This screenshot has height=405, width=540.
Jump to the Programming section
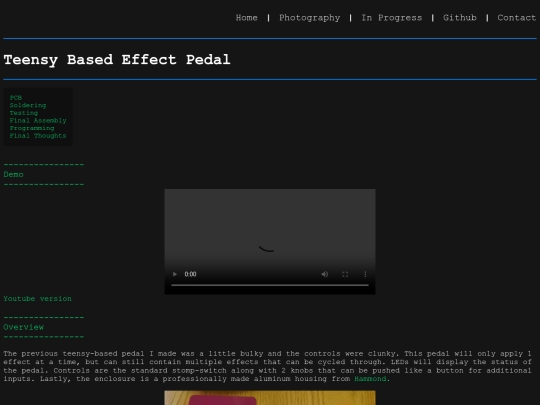pyautogui.click(x=32, y=128)
